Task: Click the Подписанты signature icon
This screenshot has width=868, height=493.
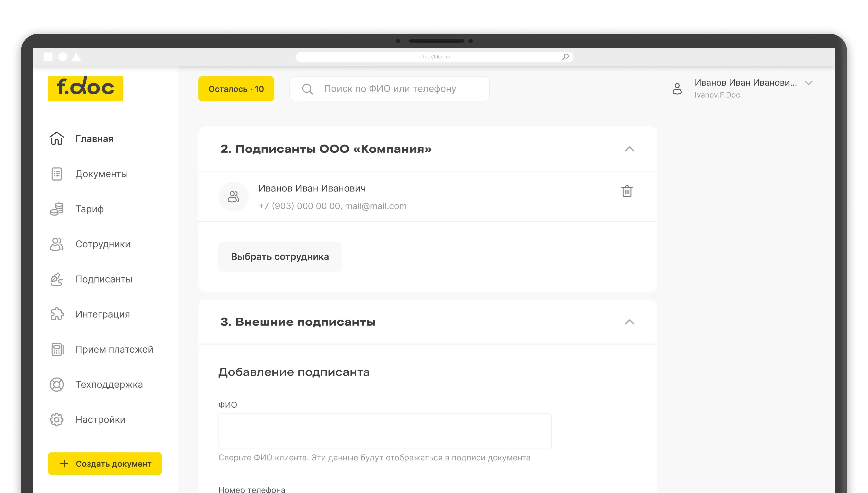Action: coord(57,279)
